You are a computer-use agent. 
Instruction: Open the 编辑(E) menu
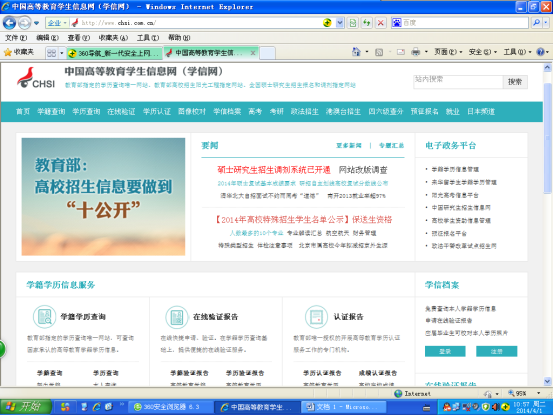(48, 37)
